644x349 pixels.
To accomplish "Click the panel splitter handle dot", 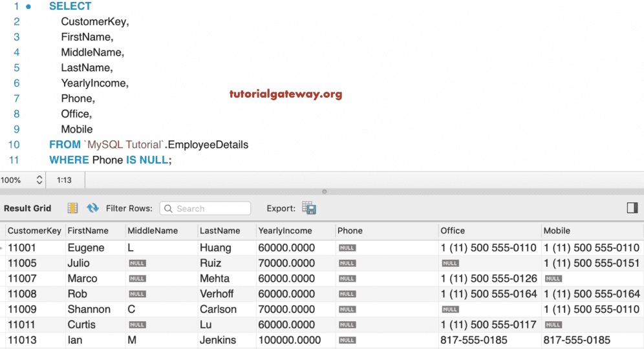I will [325, 192].
